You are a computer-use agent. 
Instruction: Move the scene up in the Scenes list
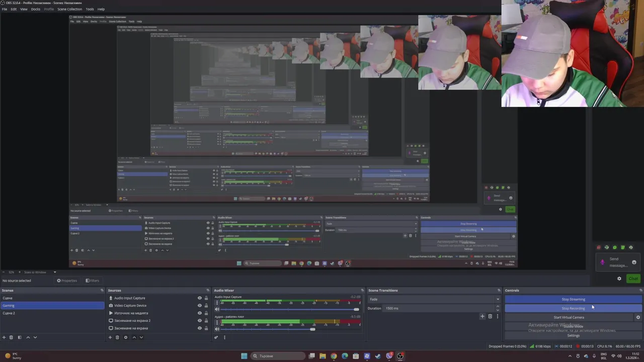pos(28,337)
